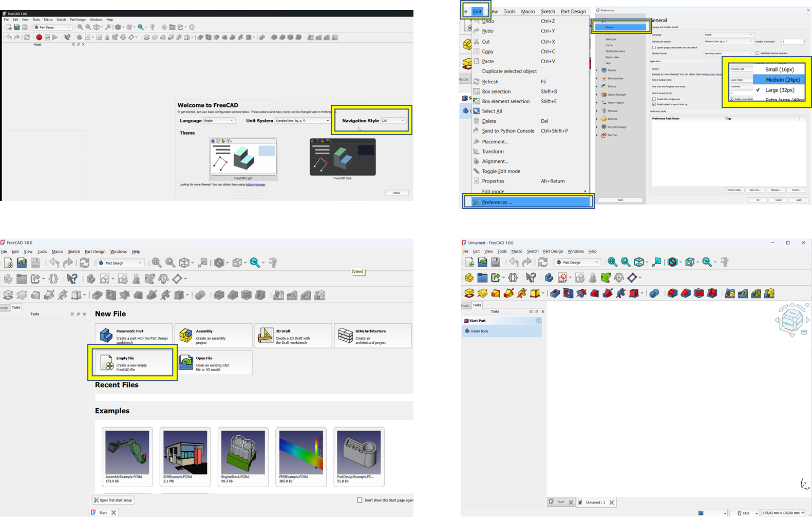Click Done button in Welcome dialog

(x=397, y=193)
